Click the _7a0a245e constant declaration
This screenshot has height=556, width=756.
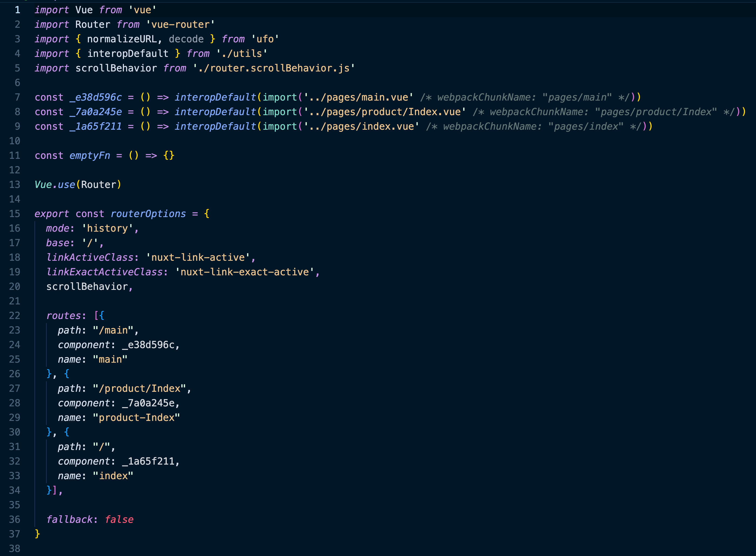coord(95,112)
